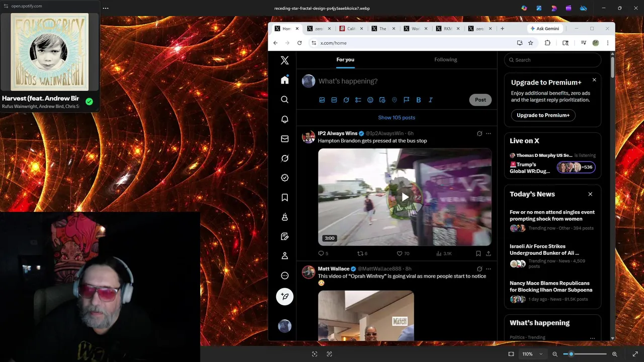Ask Grok about Matt Wallace post
This screenshot has height=362, width=644.
[x=479, y=269]
